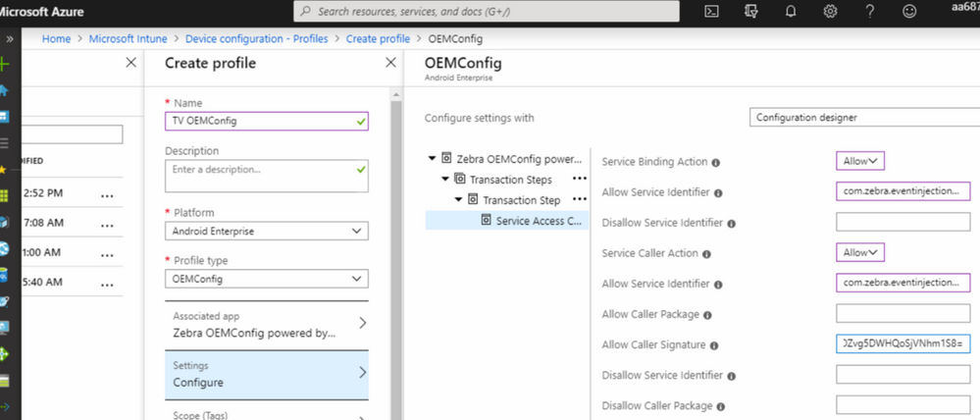Viewport: 980px width, 420px height.
Task: Open the All resources grid icon
Action: [4, 195]
